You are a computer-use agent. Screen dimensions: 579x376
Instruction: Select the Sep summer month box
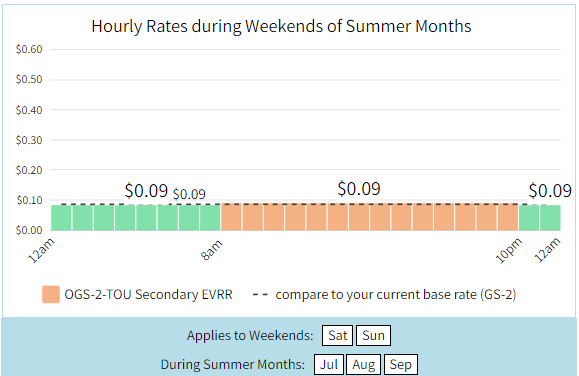[x=401, y=365]
